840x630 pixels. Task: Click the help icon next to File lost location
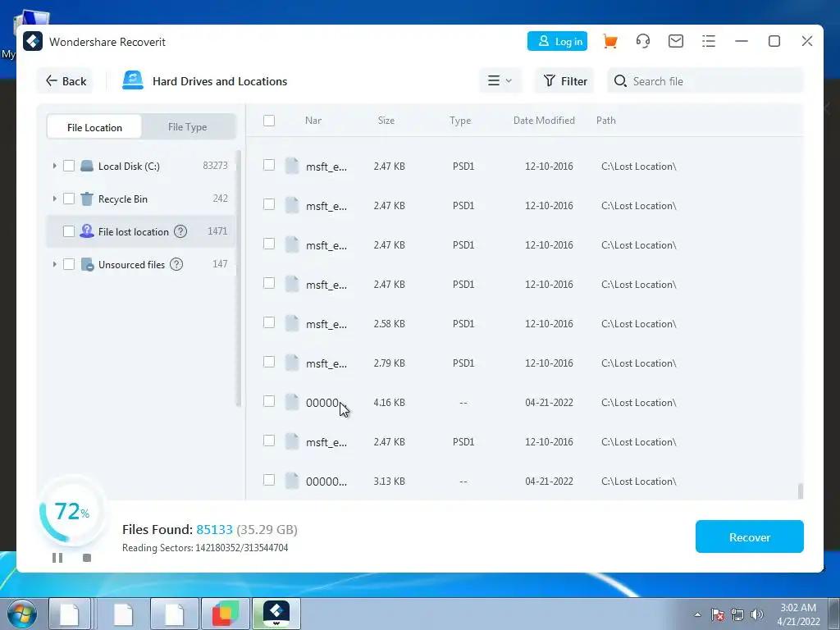click(x=180, y=231)
